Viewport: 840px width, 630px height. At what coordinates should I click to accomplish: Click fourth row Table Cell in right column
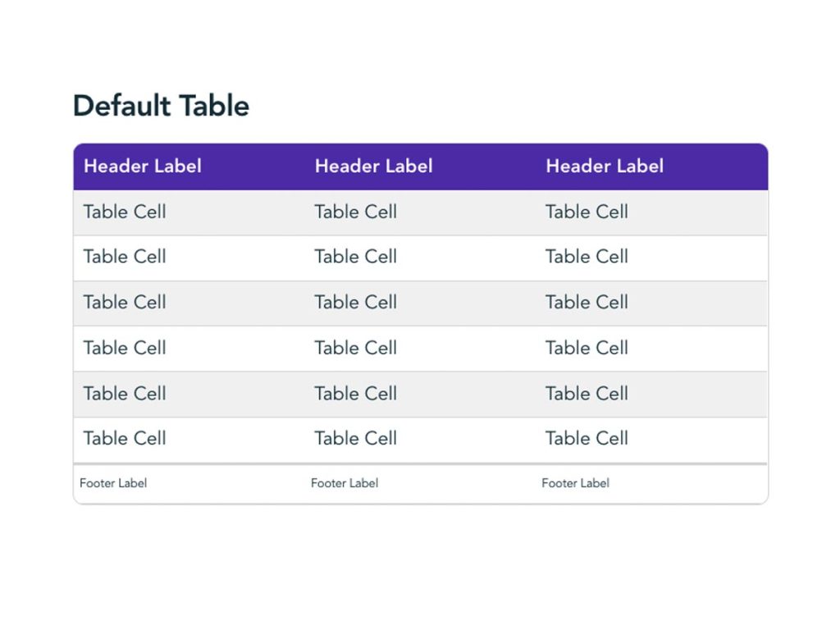[587, 348]
